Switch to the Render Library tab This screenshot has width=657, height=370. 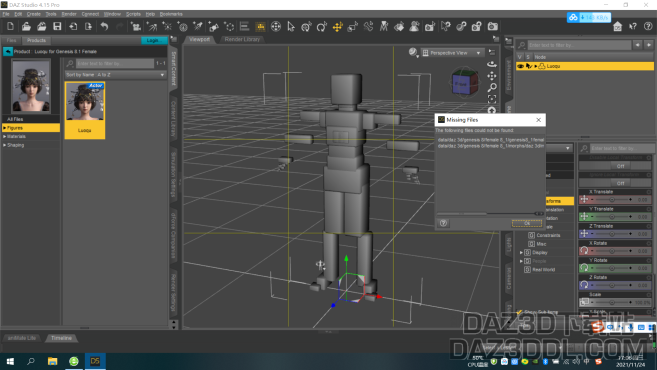coord(242,39)
